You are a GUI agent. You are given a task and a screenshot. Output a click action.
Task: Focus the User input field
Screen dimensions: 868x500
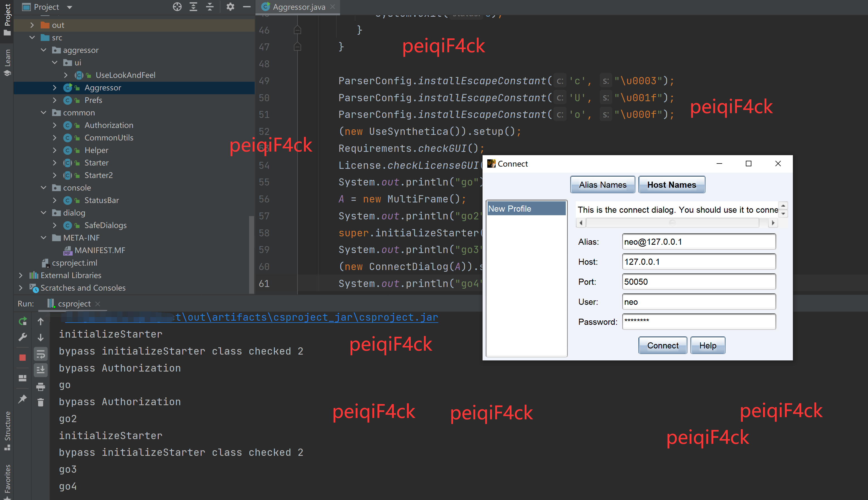[699, 302]
